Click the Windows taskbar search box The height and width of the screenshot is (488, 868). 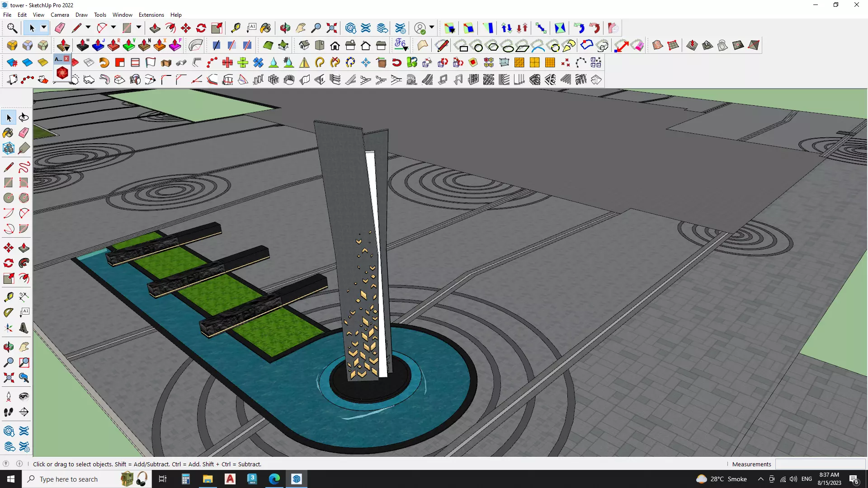click(x=69, y=479)
